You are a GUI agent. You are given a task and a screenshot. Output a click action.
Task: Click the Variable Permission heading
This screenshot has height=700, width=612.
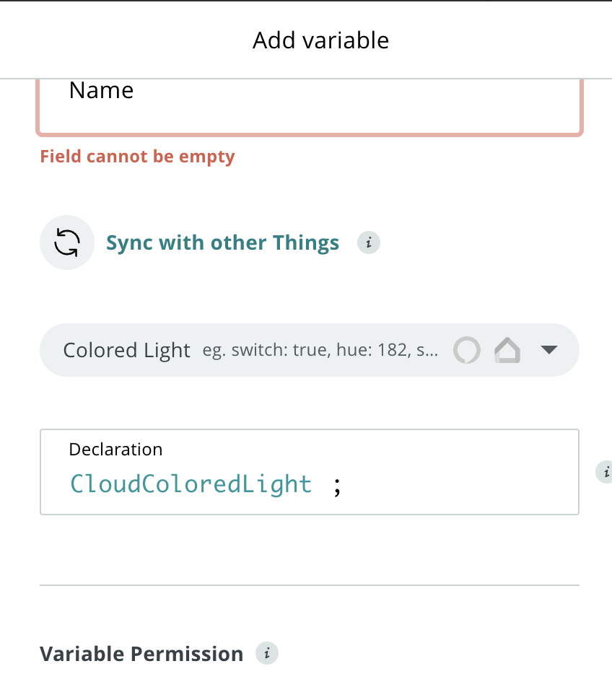click(141, 654)
